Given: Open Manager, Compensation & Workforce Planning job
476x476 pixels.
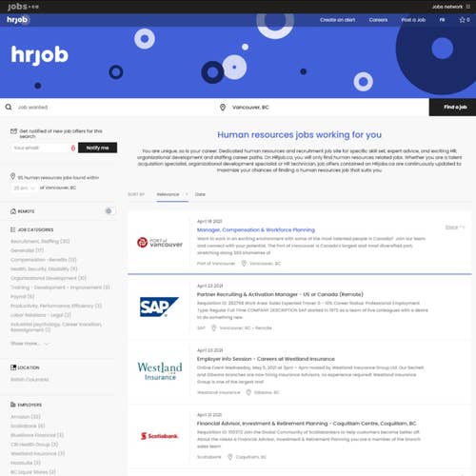Looking at the screenshot, I should [x=256, y=229].
